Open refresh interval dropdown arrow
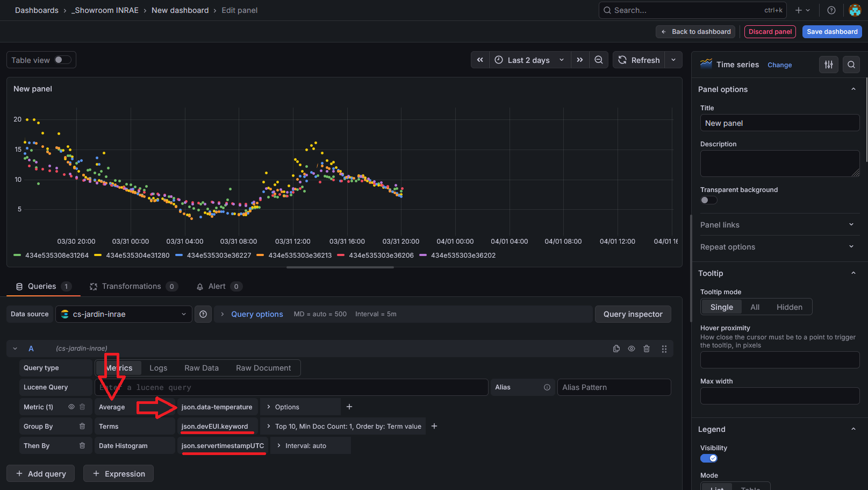 [x=673, y=60]
